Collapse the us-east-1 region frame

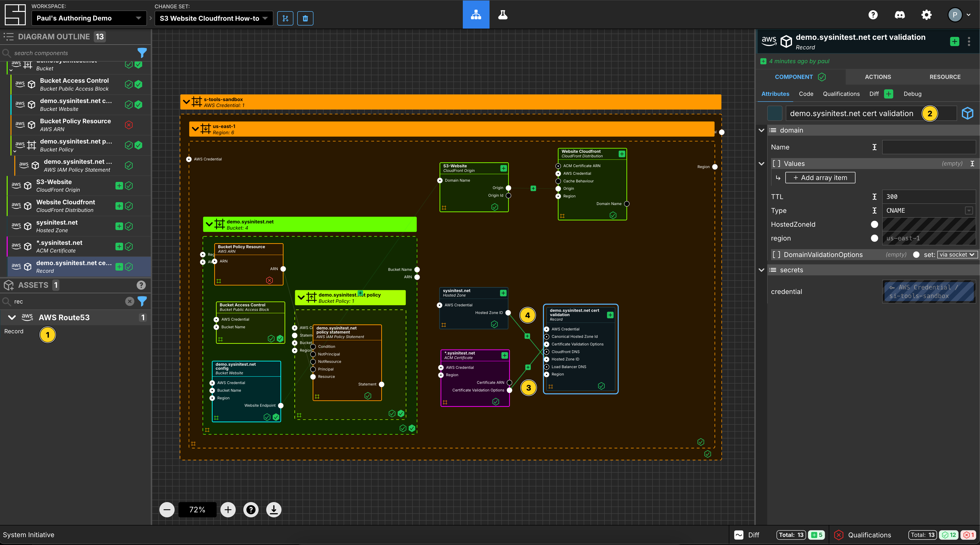pos(196,129)
